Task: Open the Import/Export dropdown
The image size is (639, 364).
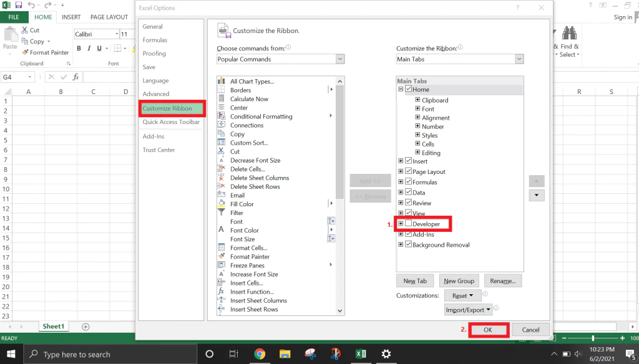Action: (468, 310)
